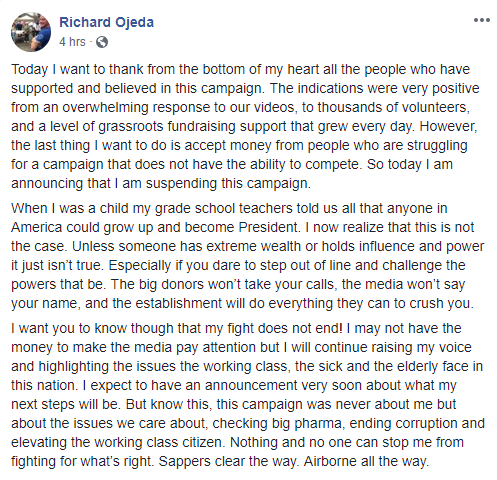Click the paragraph starting "I want you to know"
The image size is (497, 480).
click(248, 395)
